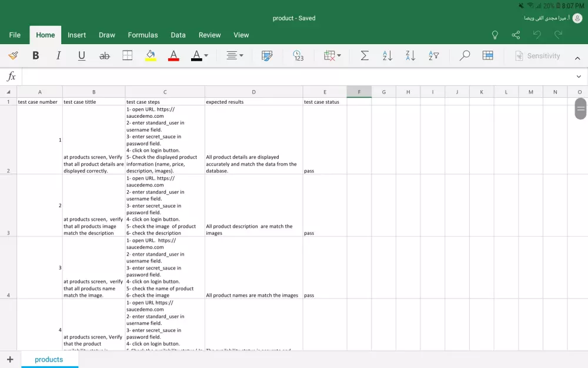This screenshot has width=588, height=368.
Task: Click the fx insert function icon
Action: pos(11,76)
